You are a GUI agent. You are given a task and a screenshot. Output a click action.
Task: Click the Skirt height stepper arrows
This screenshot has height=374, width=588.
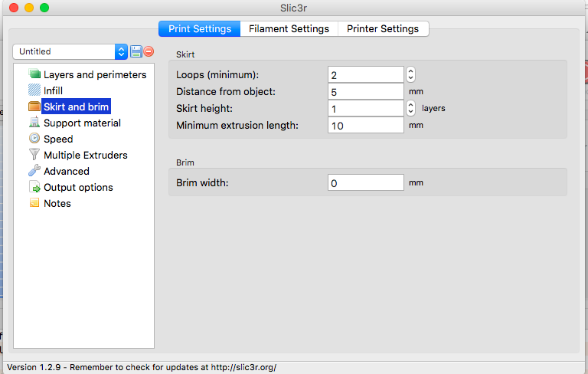coord(410,108)
